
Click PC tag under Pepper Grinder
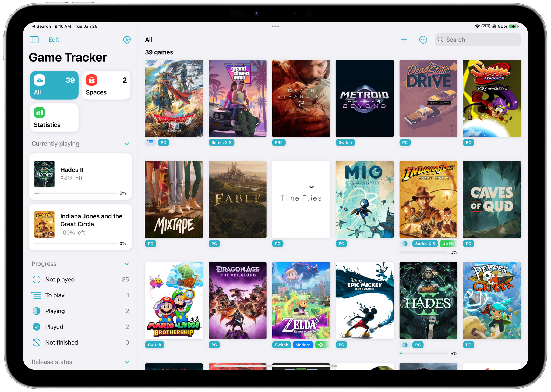(468, 345)
